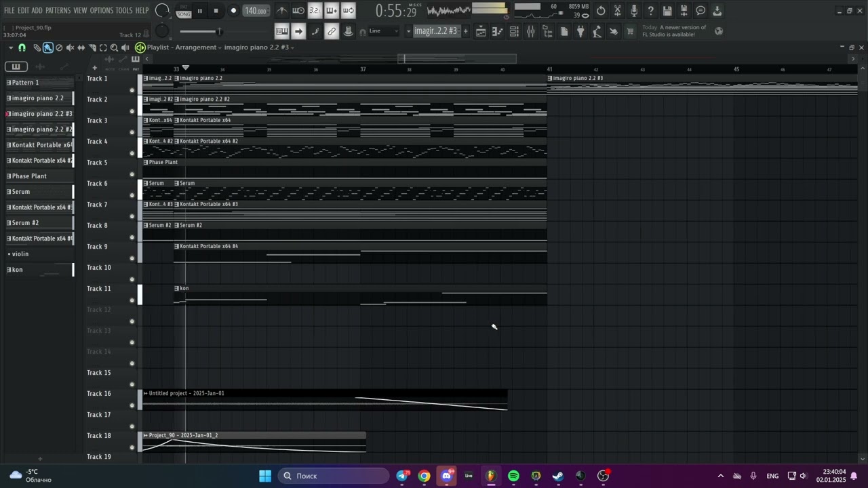Add new pattern with plus button
Screen dimensions: 868x488
[x=465, y=31]
